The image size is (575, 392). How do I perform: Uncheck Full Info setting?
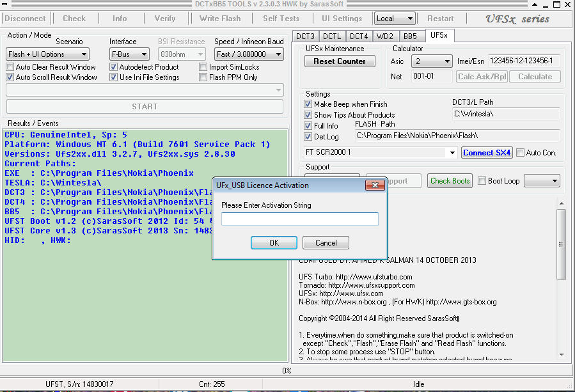(308, 126)
